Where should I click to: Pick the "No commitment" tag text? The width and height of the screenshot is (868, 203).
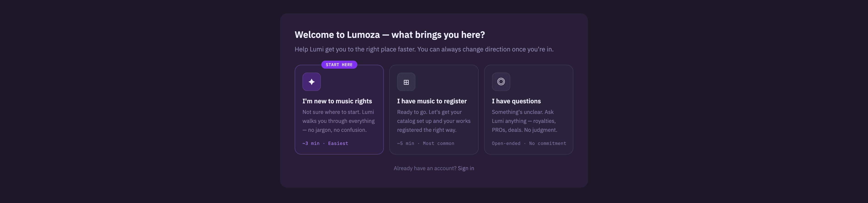[548, 143]
